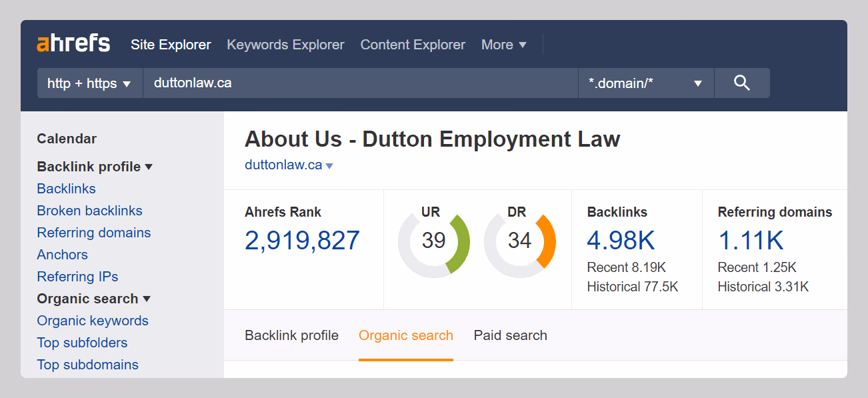The width and height of the screenshot is (868, 398).
Task: Expand the More menu
Action: tap(504, 45)
